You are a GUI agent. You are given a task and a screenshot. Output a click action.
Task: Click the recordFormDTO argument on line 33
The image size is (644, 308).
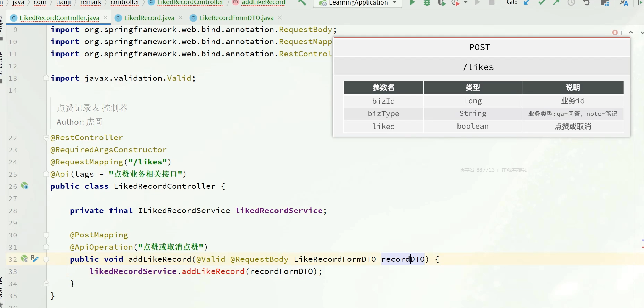(281, 271)
